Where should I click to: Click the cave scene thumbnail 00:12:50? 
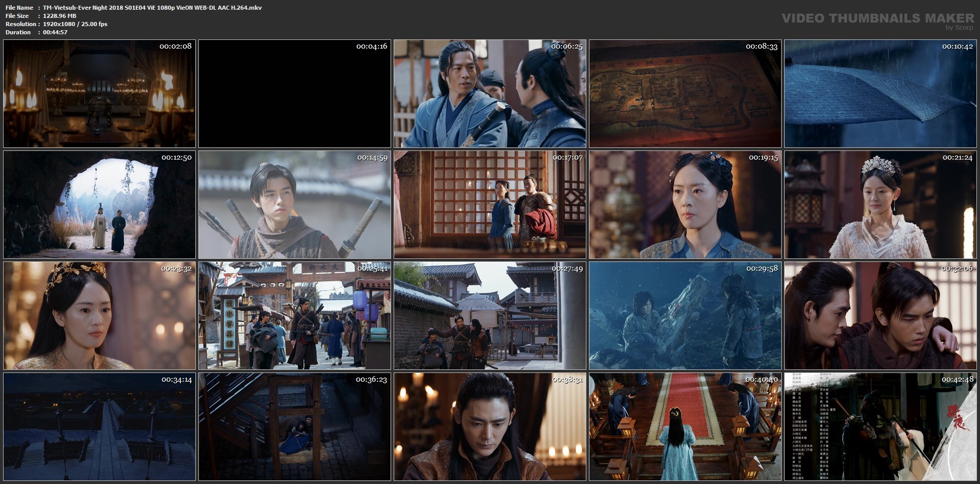[100, 205]
